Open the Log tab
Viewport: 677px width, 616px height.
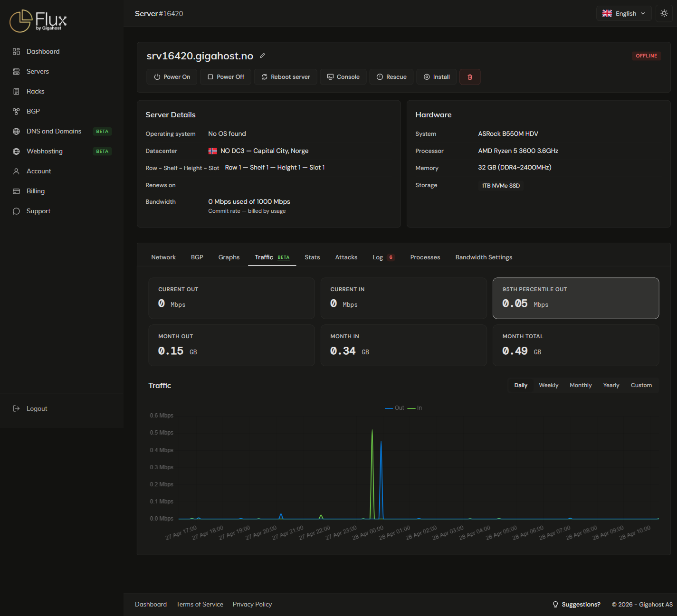(383, 257)
